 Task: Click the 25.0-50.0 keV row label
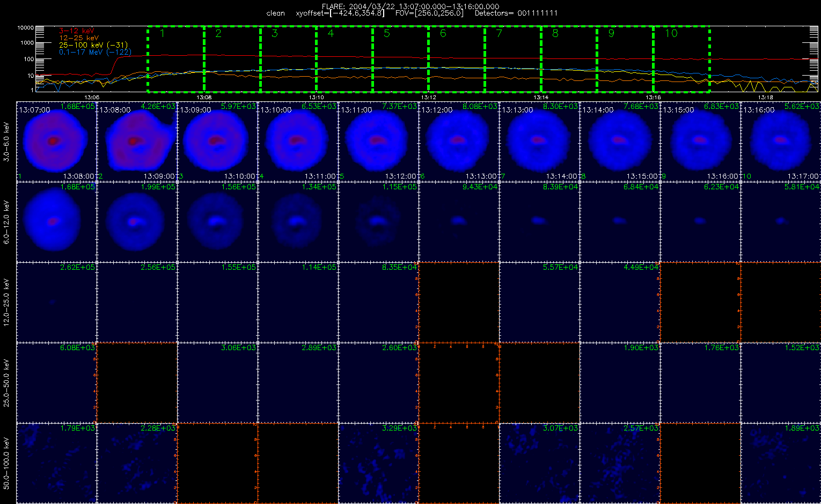click(x=6, y=382)
